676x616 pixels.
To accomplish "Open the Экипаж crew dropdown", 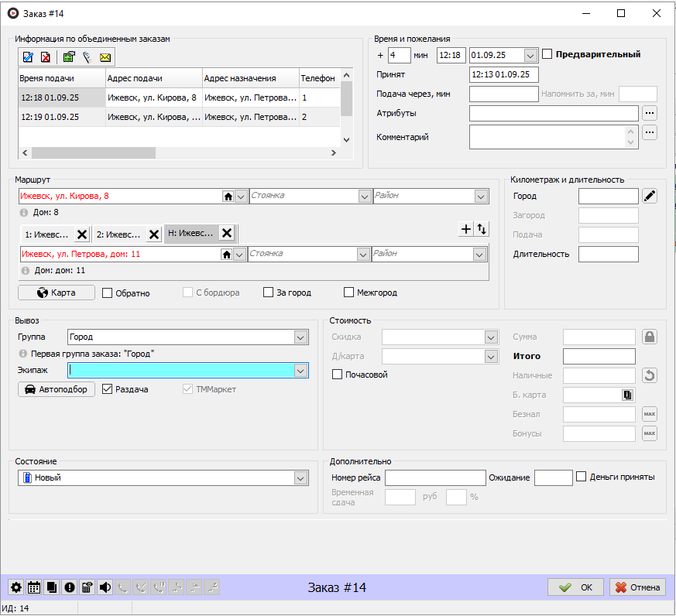I will 300,371.
